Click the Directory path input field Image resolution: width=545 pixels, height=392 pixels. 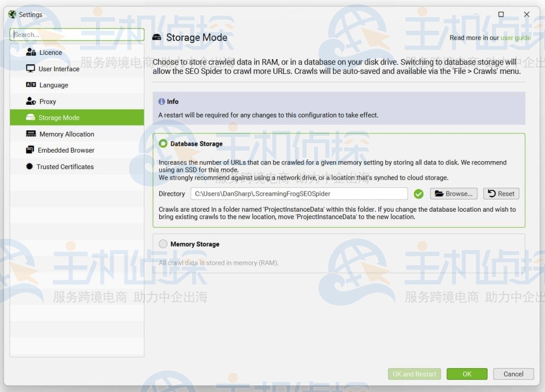pos(299,194)
